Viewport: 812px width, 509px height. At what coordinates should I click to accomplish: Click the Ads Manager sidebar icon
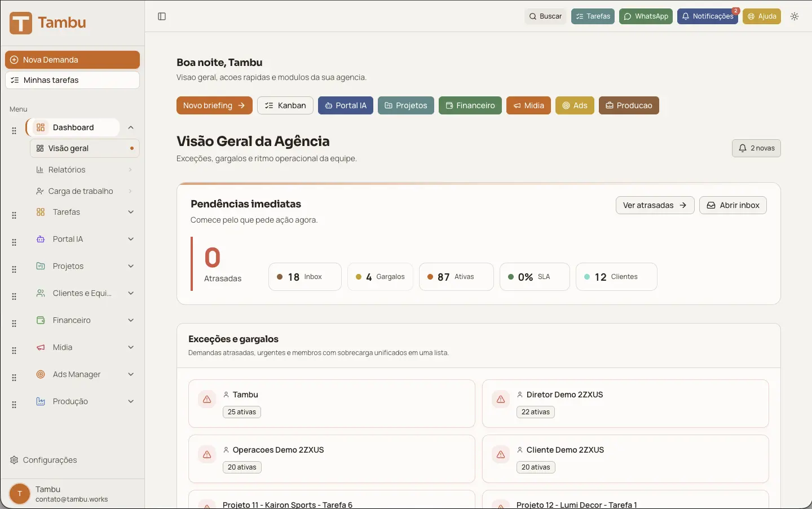41,374
